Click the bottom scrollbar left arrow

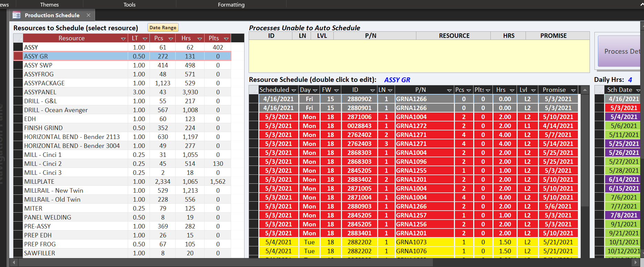pyautogui.click(x=13, y=263)
